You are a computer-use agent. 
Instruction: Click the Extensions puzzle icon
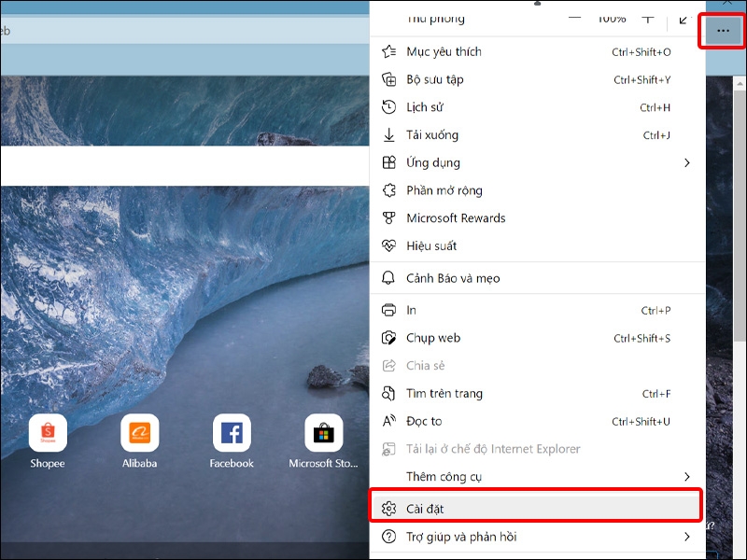point(388,190)
